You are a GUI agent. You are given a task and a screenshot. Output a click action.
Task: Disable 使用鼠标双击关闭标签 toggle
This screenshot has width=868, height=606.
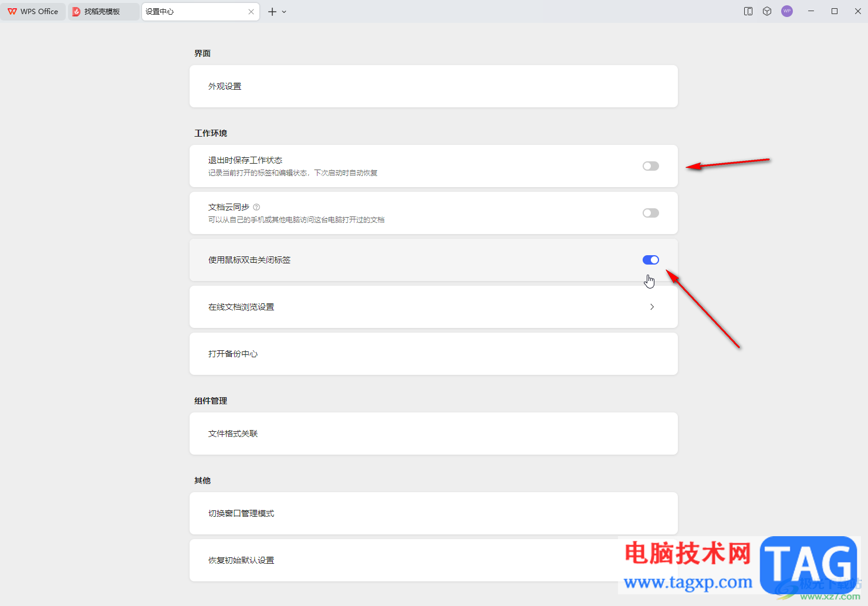click(651, 260)
